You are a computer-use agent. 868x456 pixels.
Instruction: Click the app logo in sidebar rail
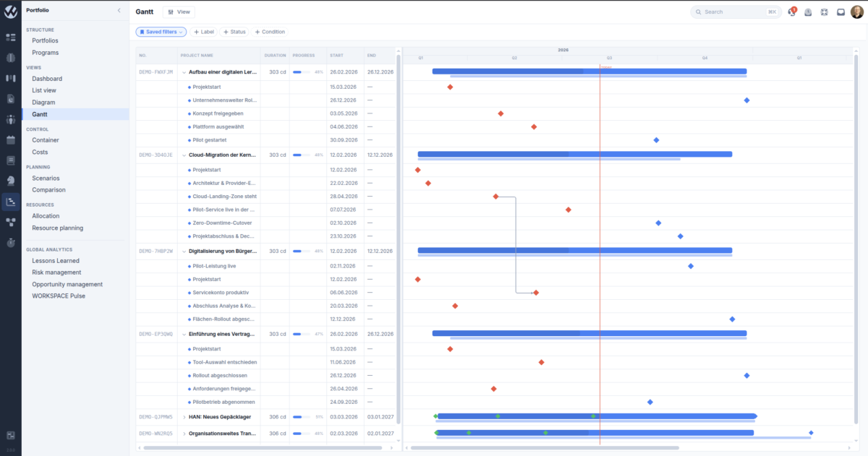pyautogui.click(x=11, y=12)
